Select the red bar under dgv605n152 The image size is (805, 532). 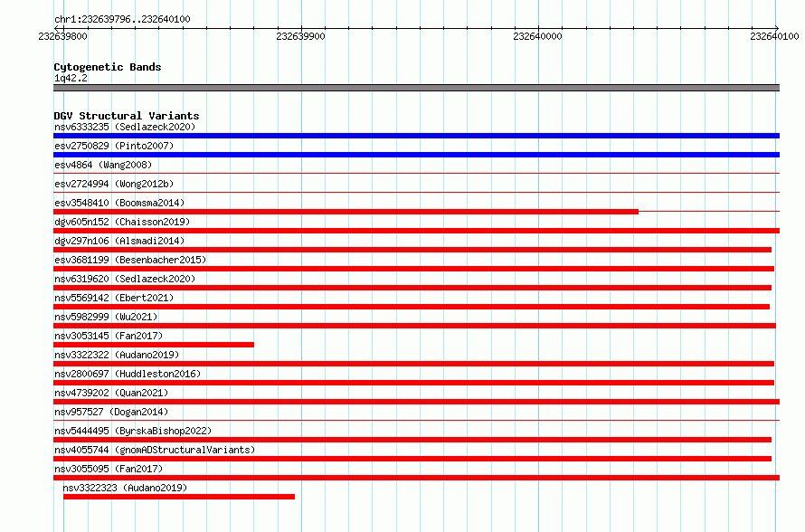[416, 231]
